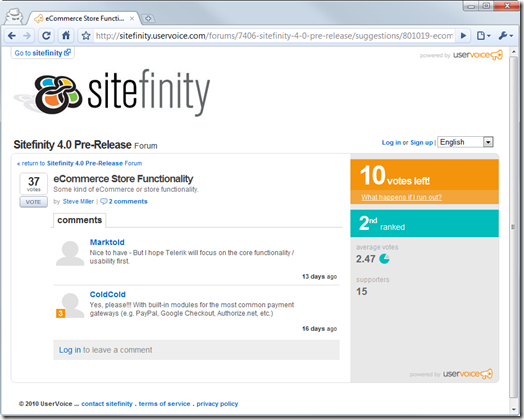This screenshot has width=524, height=420.
Task: Open the contact sitefinity footer link
Action: click(x=107, y=404)
